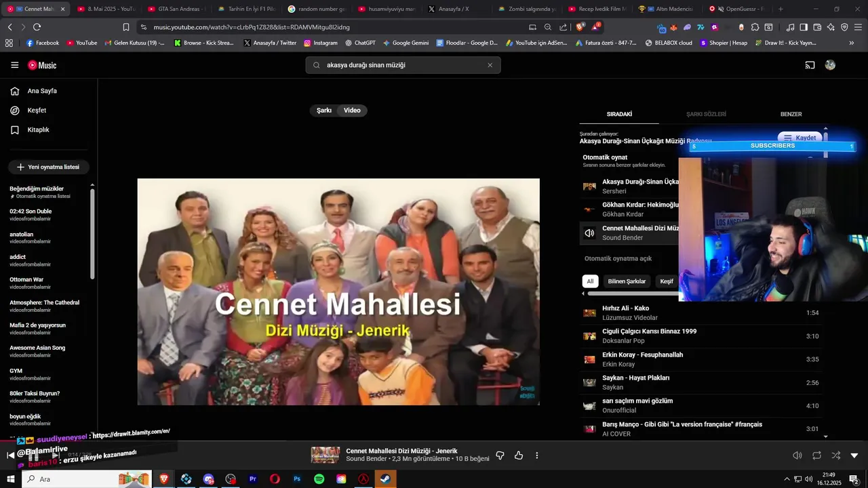The width and height of the screenshot is (868, 488).
Task: Open the ChatGPT bookmark
Action: (x=360, y=43)
